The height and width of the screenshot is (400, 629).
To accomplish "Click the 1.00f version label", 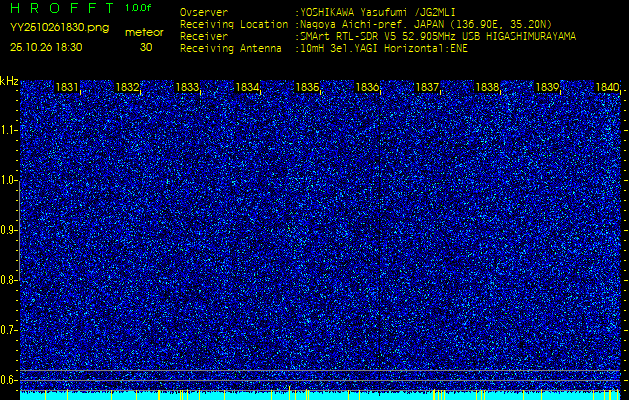I will pos(139,8).
